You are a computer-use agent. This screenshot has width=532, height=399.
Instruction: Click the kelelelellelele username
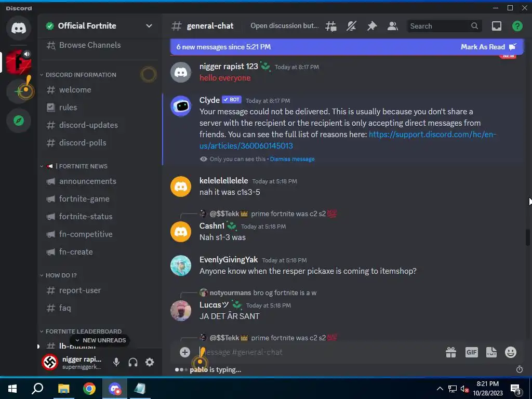point(223,180)
